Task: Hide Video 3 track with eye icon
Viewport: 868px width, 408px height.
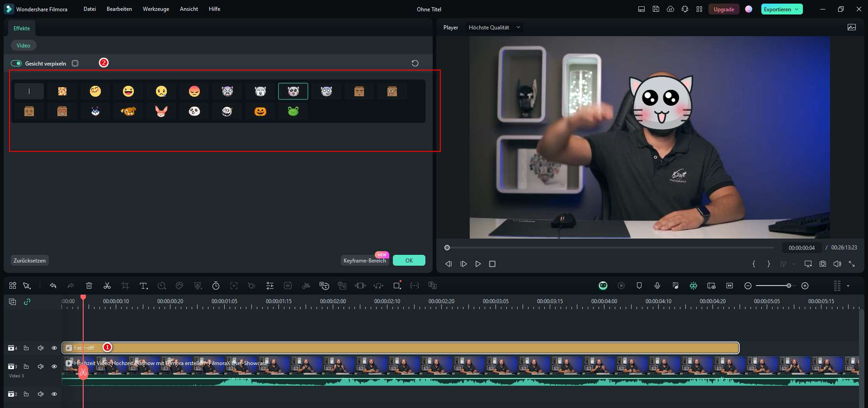Action: (x=54, y=366)
